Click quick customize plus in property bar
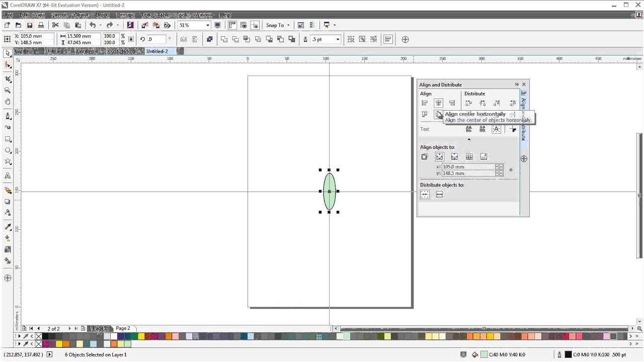 coord(406,39)
